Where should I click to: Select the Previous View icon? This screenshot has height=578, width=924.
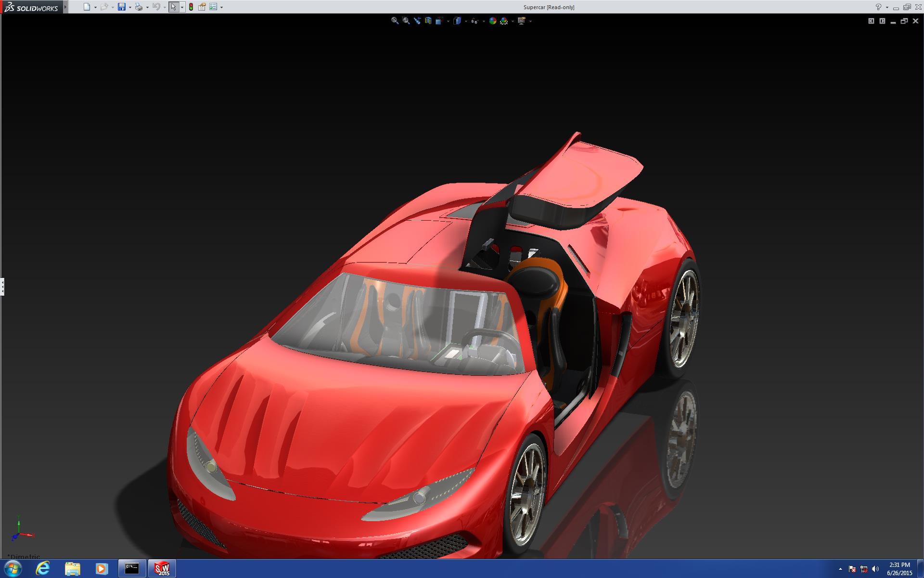(417, 21)
